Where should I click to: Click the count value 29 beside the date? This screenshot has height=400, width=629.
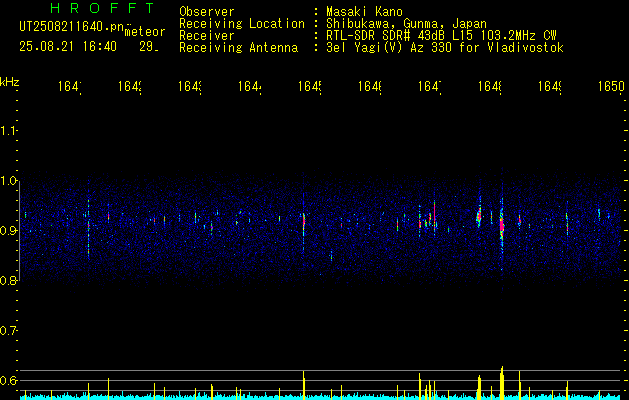point(149,47)
